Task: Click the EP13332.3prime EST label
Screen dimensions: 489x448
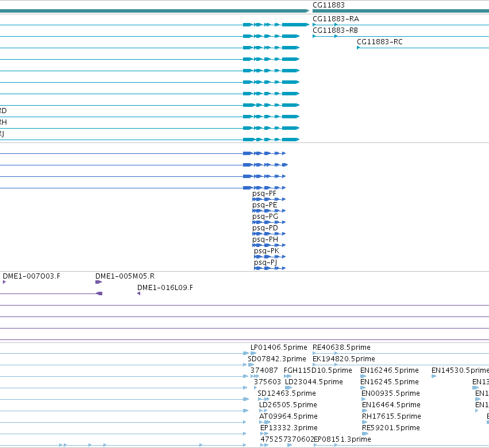Action: pos(289,428)
